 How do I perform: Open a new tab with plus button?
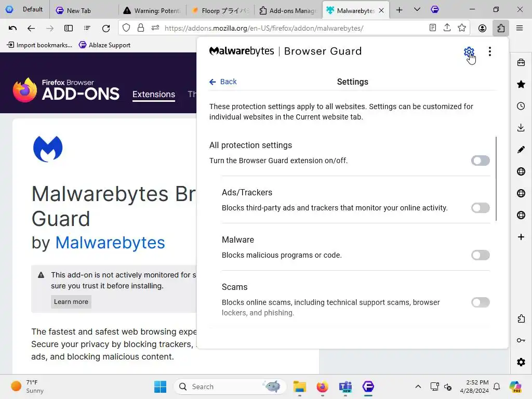point(400,10)
